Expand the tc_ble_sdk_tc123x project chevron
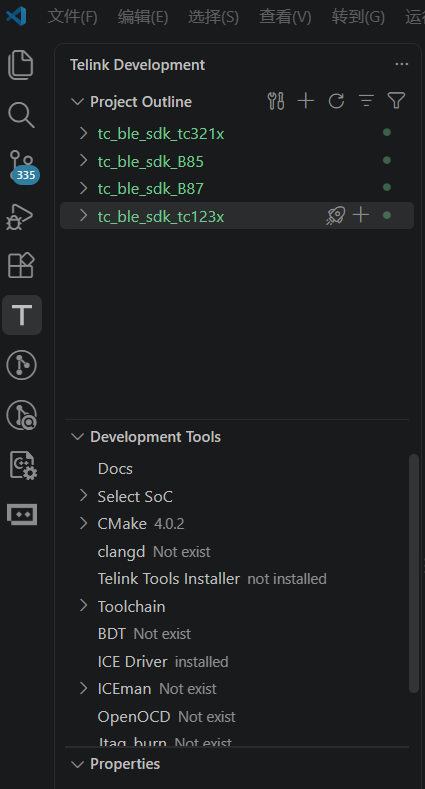The image size is (425, 789). point(83,215)
